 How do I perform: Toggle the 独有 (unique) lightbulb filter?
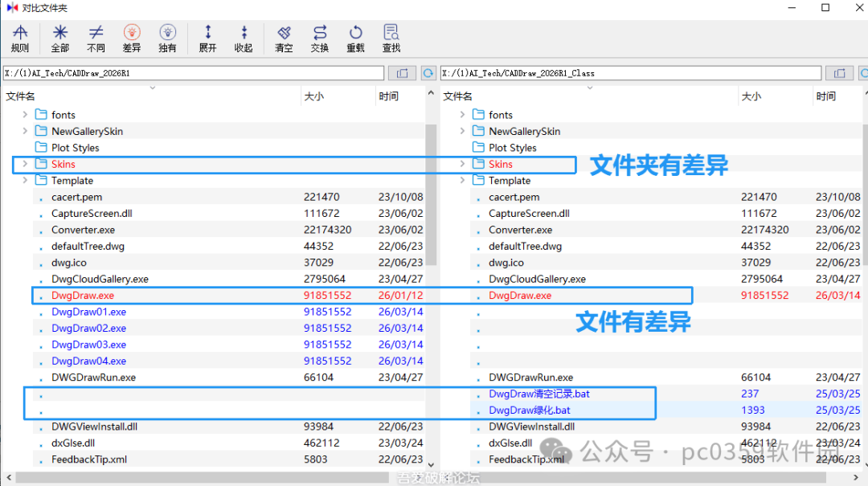coord(167,38)
